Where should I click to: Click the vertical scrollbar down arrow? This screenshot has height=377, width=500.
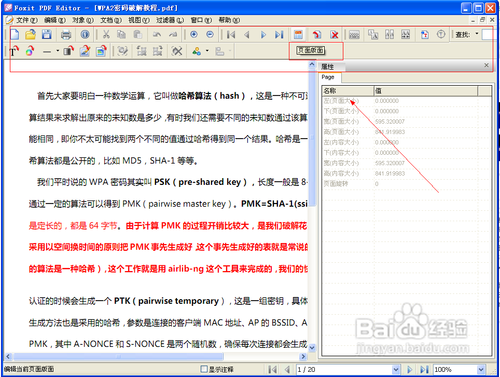pos(312,348)
